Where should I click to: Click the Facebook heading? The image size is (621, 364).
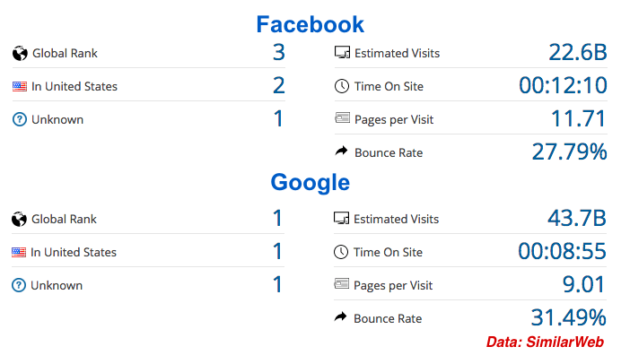tap(310, 24)
